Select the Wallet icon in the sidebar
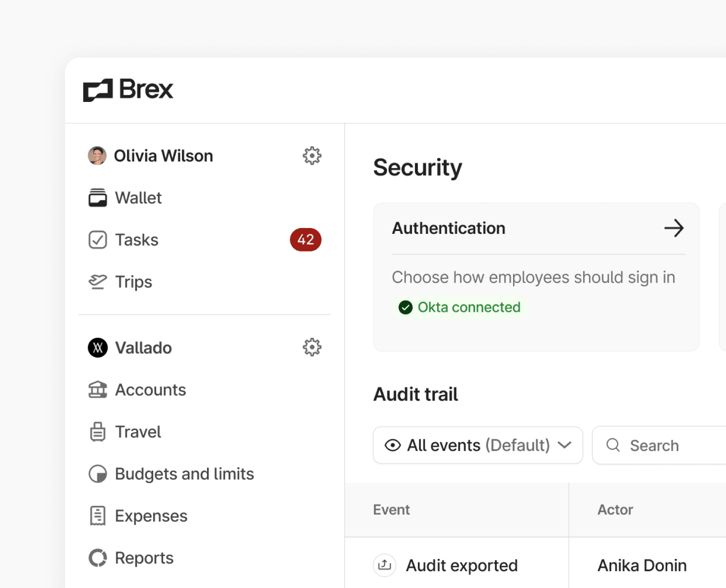 point(98,197)
